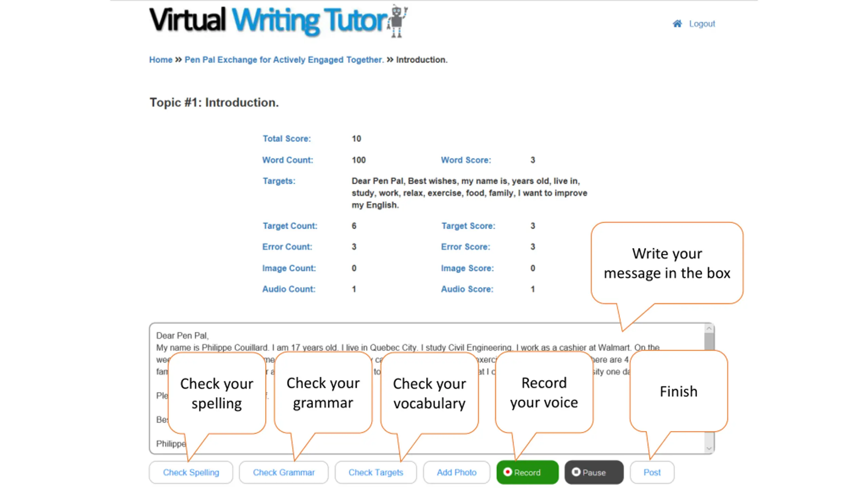
Task: Click the pause circle icon
Action: (576, 472)
